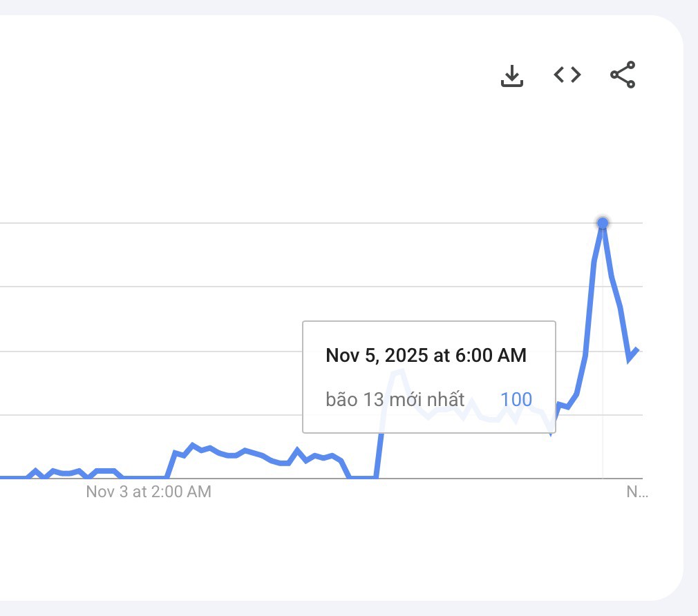Click the lowest gridline above the baseline
This screenshot has height=616, width=698.
[138, 415]
